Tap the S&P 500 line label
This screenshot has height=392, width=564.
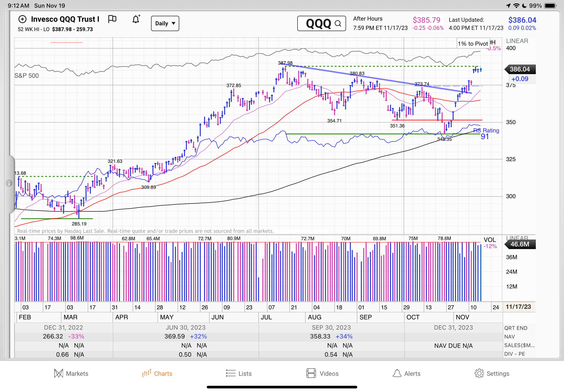(27, 76)
